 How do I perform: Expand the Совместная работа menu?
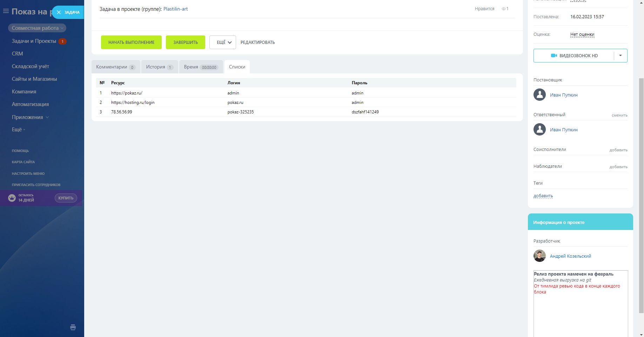click(x=37, y=28)
